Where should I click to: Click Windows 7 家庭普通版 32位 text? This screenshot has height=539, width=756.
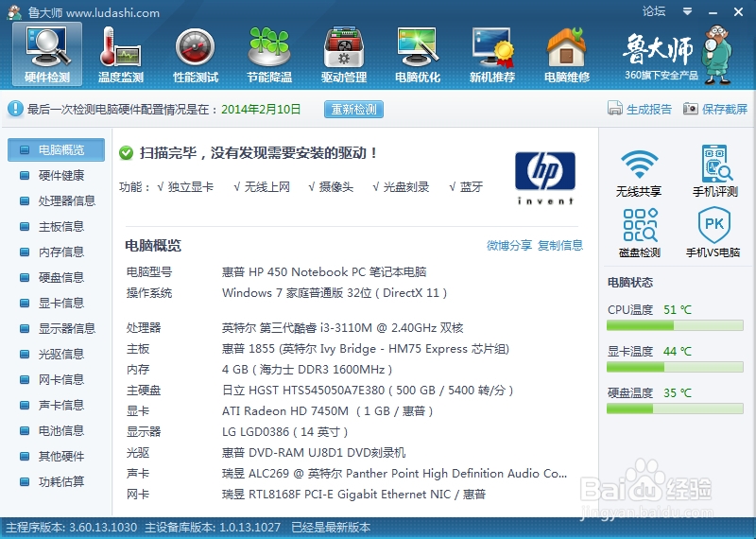tap(335, 293)
